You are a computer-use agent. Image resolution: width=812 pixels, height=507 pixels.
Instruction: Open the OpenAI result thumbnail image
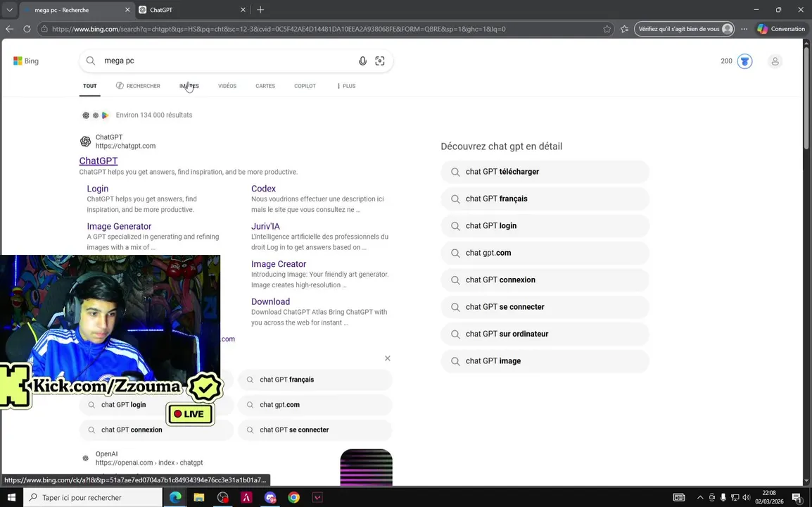366,467
